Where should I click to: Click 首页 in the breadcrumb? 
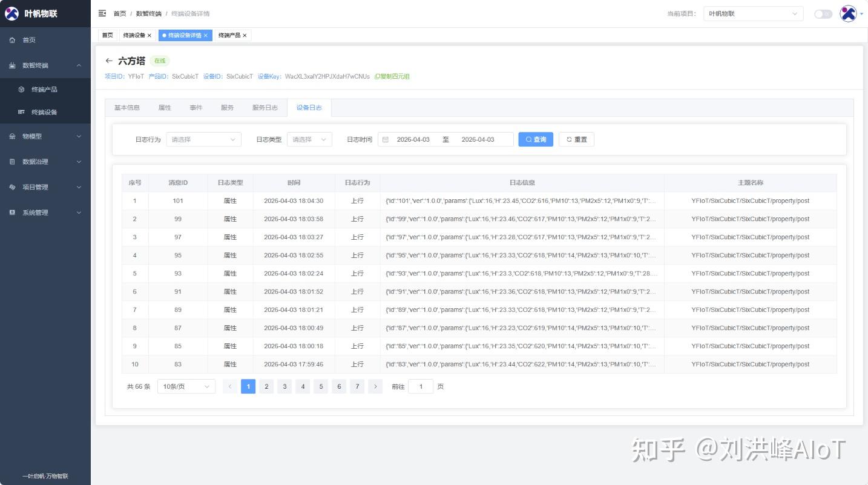point(120,13)
